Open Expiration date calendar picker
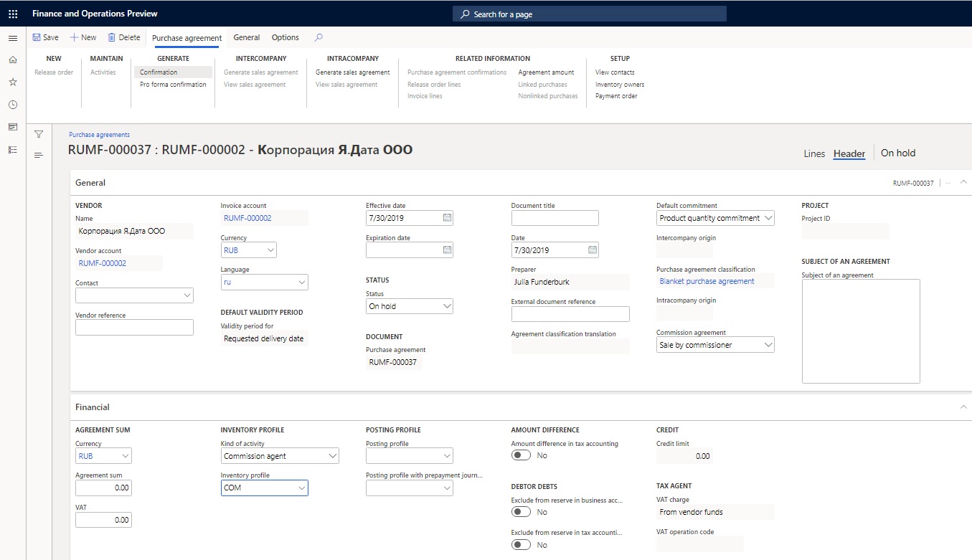The height and width of the screenshot is (560, 972). click(447, 250)
